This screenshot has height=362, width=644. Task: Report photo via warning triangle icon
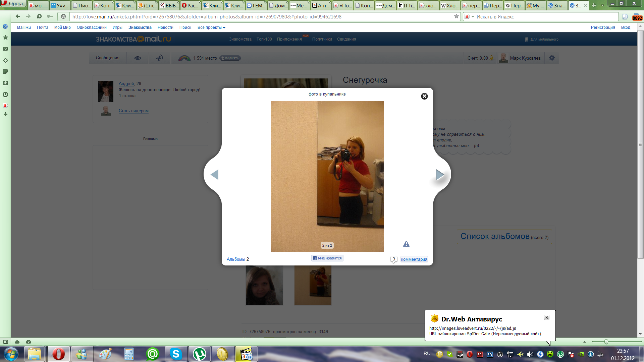click(x=406, y=244)
